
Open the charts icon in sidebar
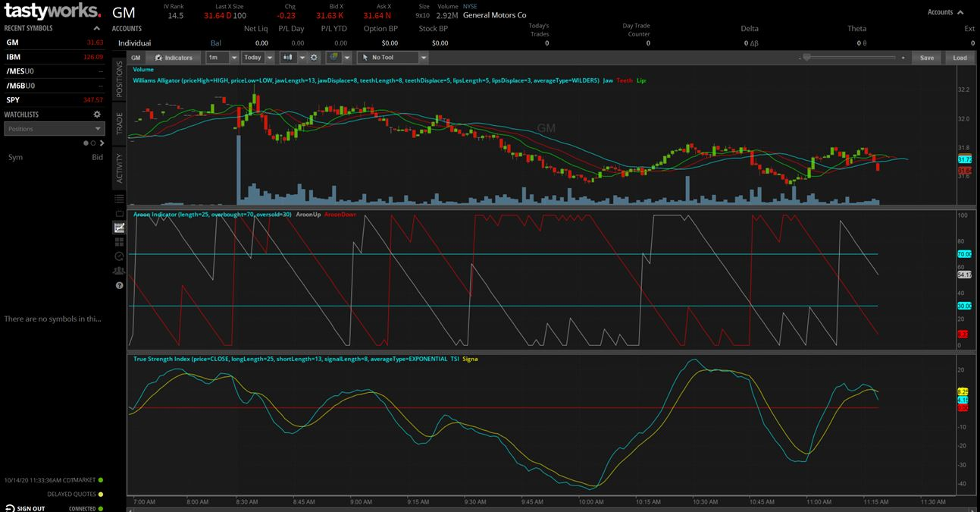point(119,228)
